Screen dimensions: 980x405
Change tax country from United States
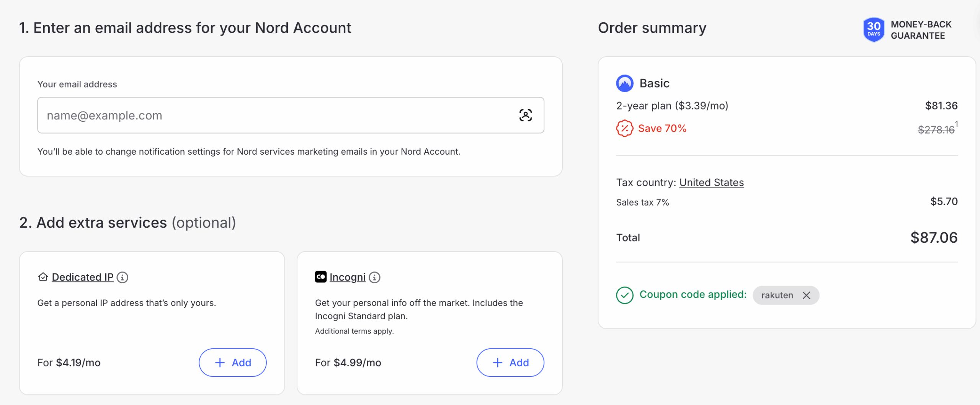(x=711, y=183)
